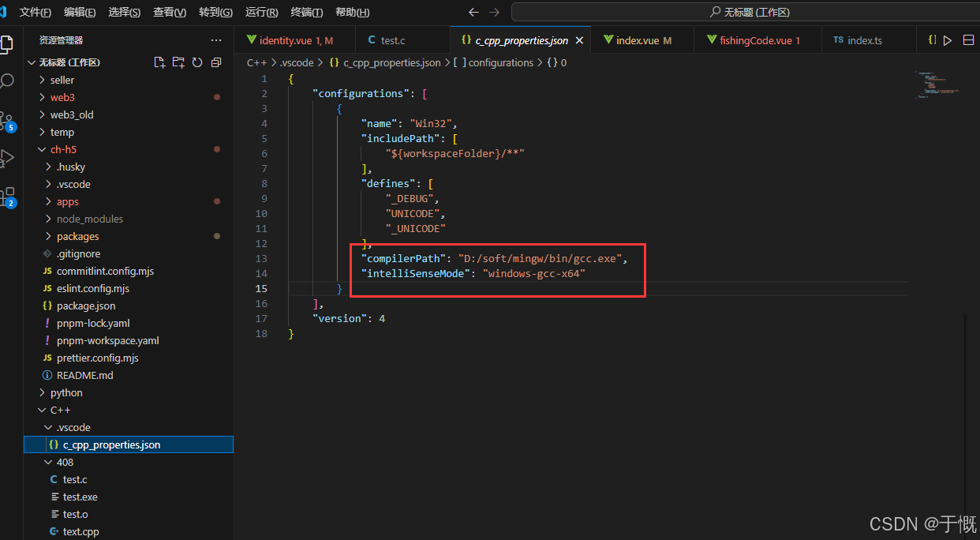Click the split editor layout icon
This screenshot has height=540, width=980.
pyautogui.click(x=969, y=40)
